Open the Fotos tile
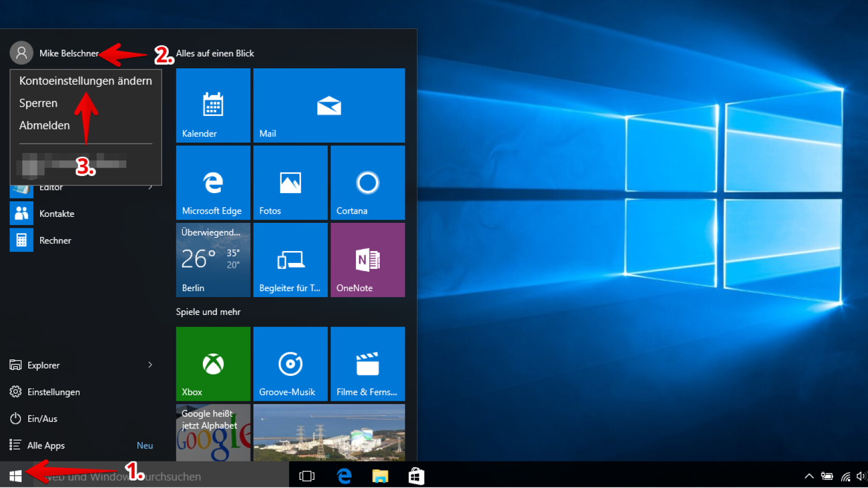Image resolution: width=868 pixels, height=488 pixels. (x=290, y=183)
